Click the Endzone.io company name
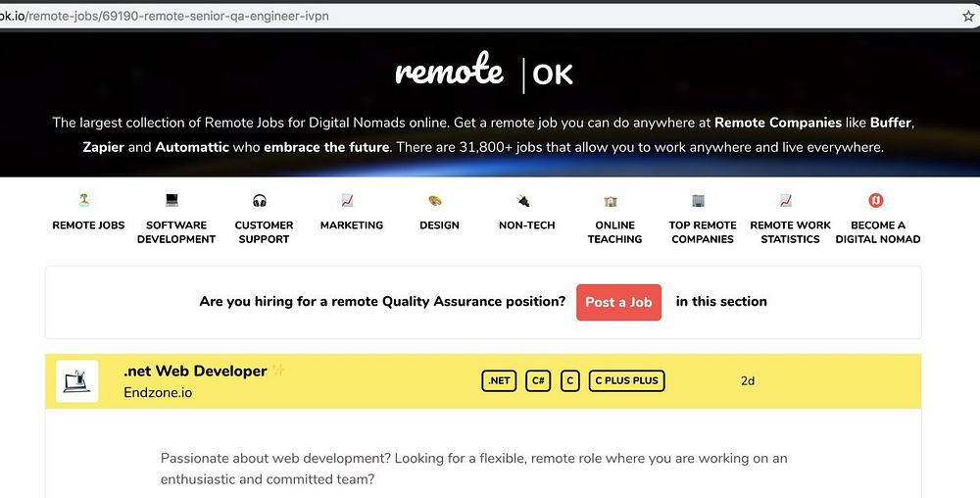This screenshot has height=498, width=980. tap(158, 393)
